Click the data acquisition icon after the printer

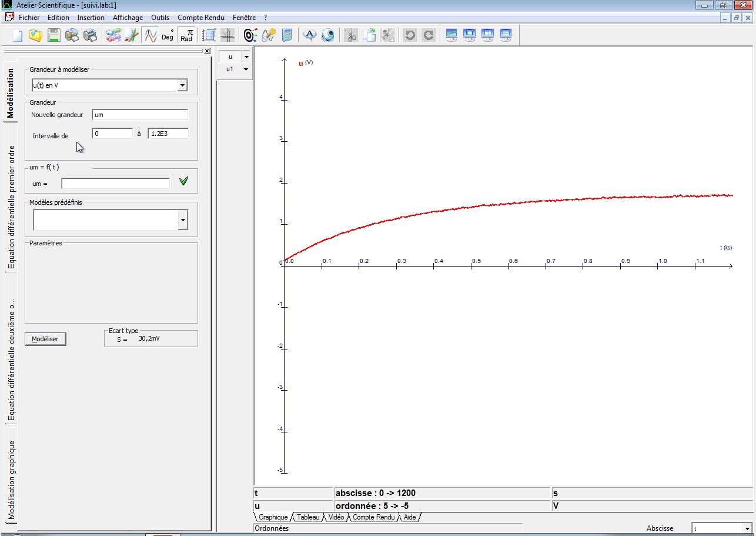tap(113, 35)
